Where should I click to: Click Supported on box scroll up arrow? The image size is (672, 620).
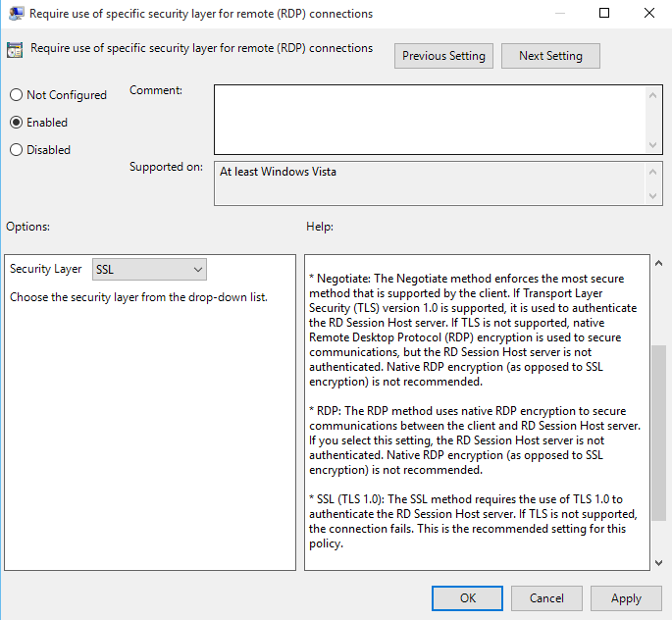(652, 172)
